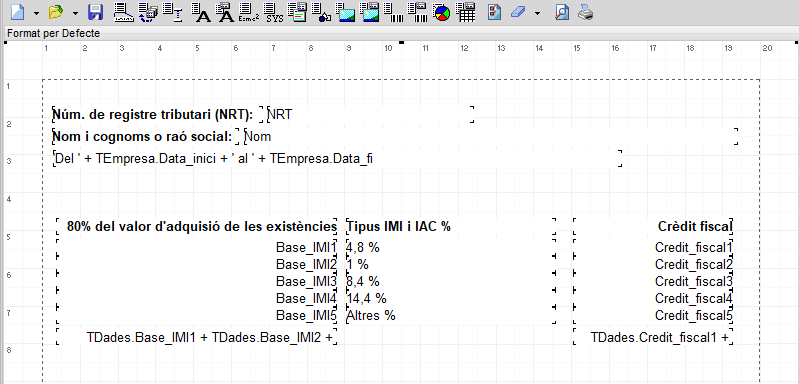Select the NRT field on the report
Viewport: 799px width, 384px height.
[x=370, y=115]
